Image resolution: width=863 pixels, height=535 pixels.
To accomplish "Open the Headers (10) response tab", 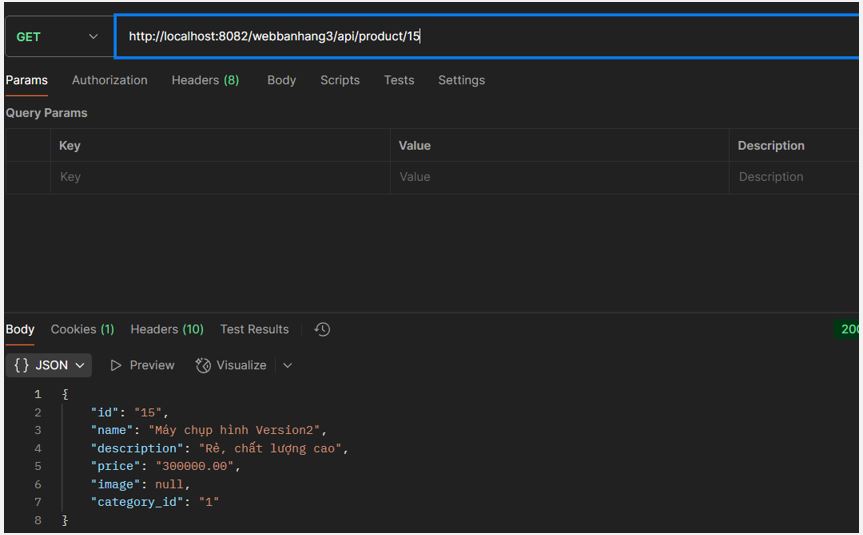I will [x=166, y=329].
